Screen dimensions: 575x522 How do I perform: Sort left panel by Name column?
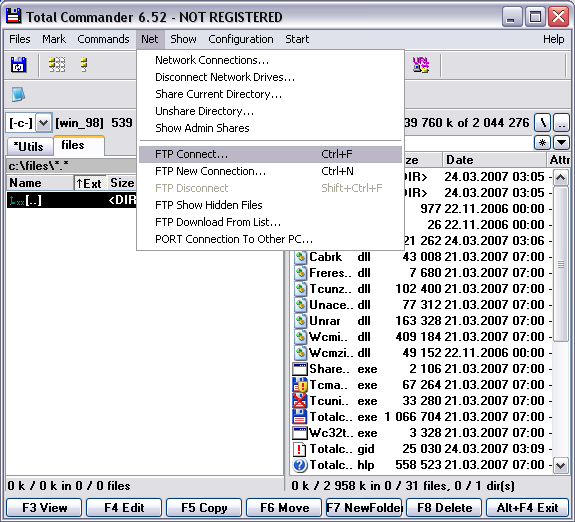click(40, 183)
